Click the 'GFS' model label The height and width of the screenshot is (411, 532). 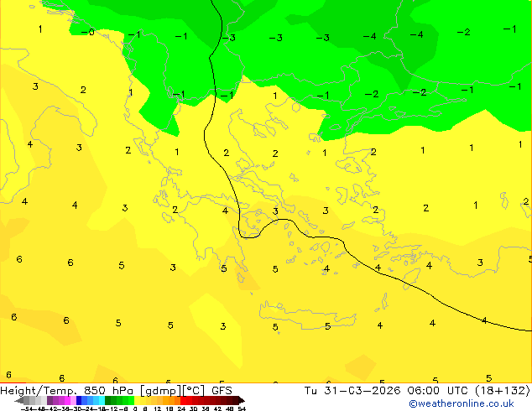tap(222, 391)
